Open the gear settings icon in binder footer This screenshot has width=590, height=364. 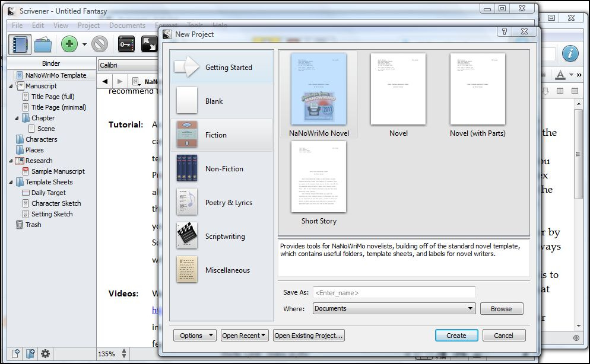(x=45, y=353)
